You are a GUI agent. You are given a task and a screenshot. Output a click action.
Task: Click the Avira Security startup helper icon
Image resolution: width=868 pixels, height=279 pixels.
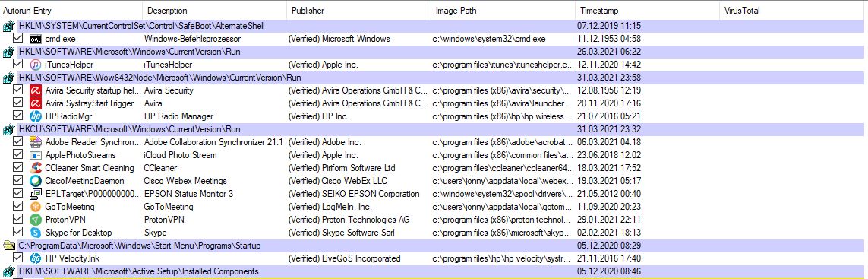tap(36, 90)
